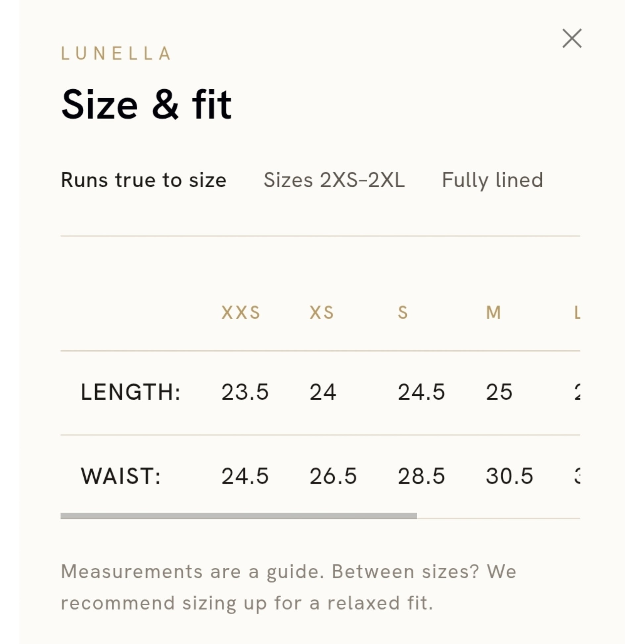
Task: Select the Runs true to size tab
Action: [x=144, y=180]
